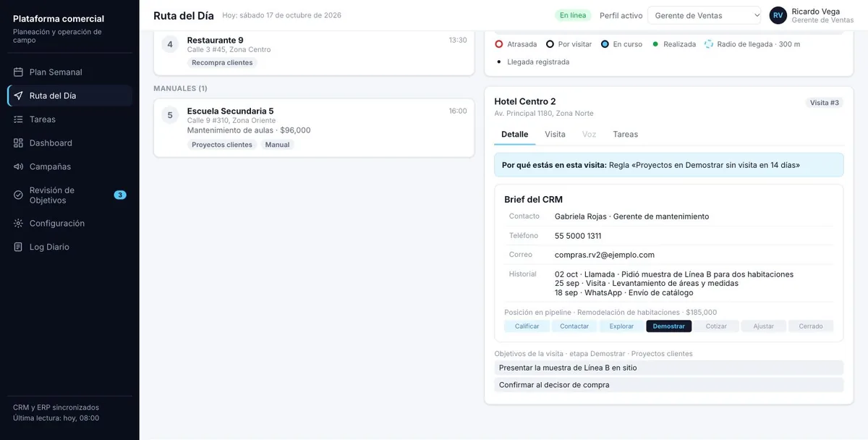This screenshot has height=440, width=868.
Task: Open Log Diario from the sidebar
Action: [69, 247]
